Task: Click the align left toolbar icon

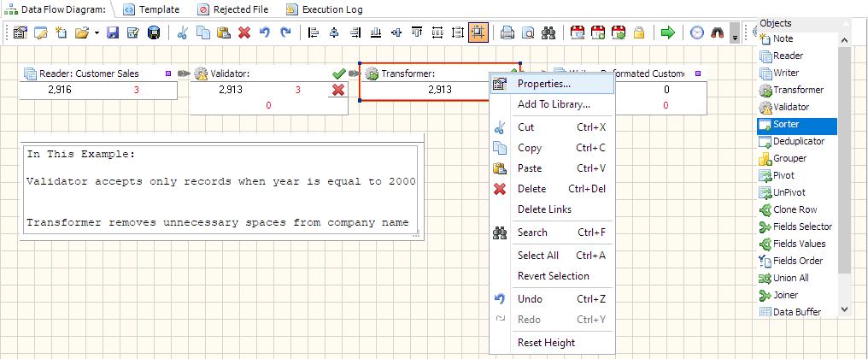Action: [314, 33]
